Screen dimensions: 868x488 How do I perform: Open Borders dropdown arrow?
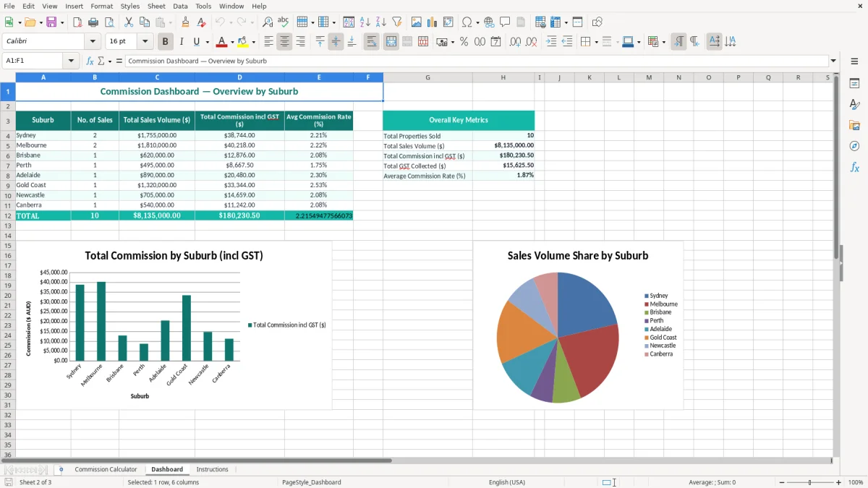[597, 42]
